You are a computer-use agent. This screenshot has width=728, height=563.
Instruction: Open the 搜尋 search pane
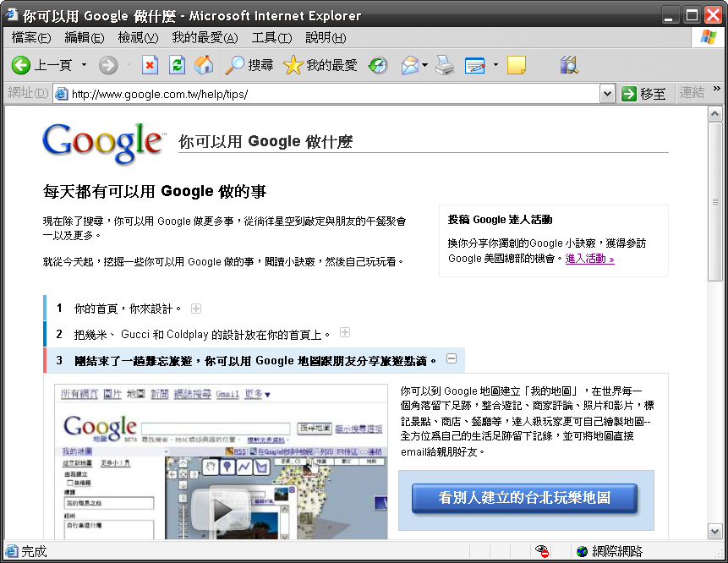click(x=249, y=65)
